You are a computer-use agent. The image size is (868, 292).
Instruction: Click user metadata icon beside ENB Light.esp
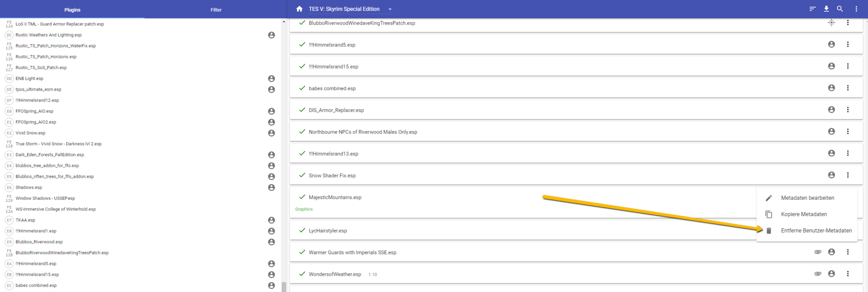point(271,79)
